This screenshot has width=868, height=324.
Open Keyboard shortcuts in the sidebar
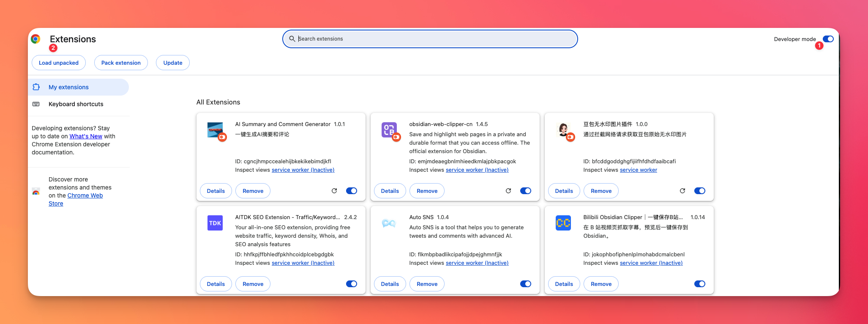tap(79, 104)
